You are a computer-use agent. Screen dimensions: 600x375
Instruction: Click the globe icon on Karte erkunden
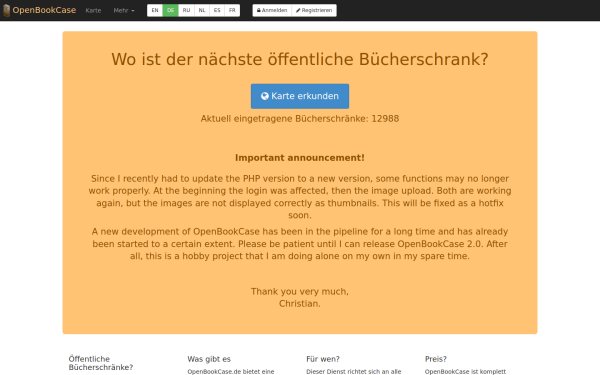(x=265, y=96)
